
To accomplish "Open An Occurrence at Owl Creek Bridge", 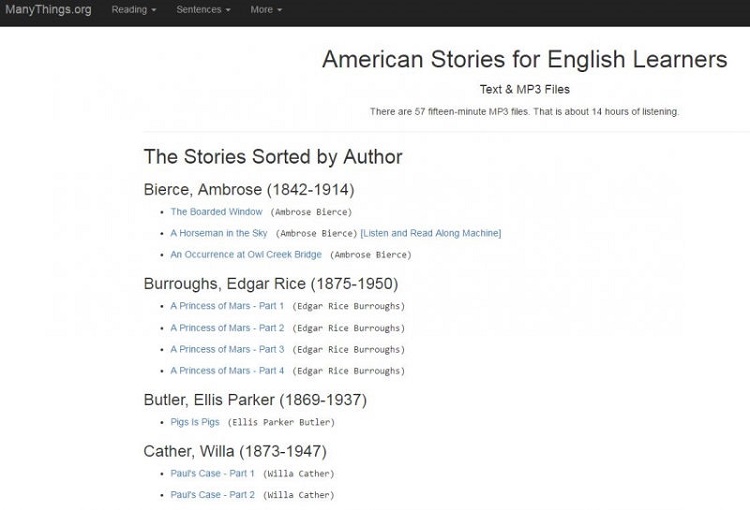I will pyautogui.click(x=246, y=255).
